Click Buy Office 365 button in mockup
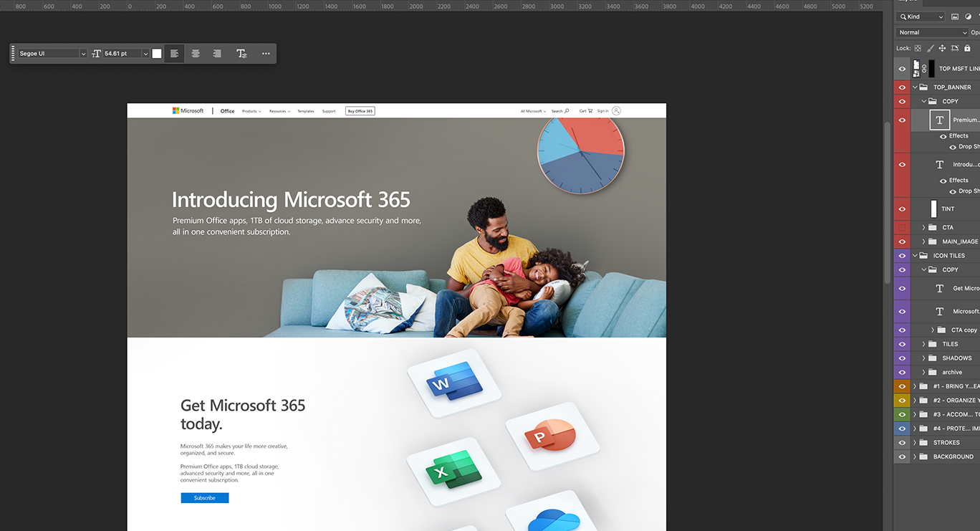Image resolution: width=980 pixels, height=531 pixels. [x=360, y=111]
